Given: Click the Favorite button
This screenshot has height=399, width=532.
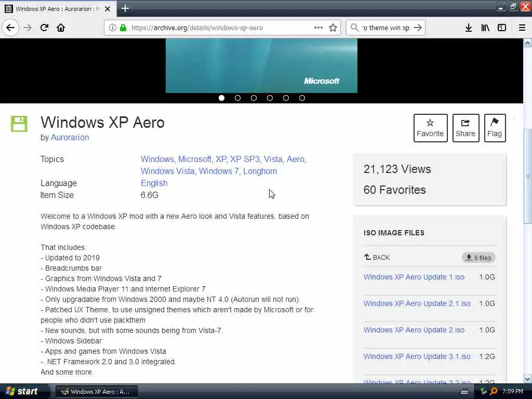Looking at the screenshot, I should (430, 128).
